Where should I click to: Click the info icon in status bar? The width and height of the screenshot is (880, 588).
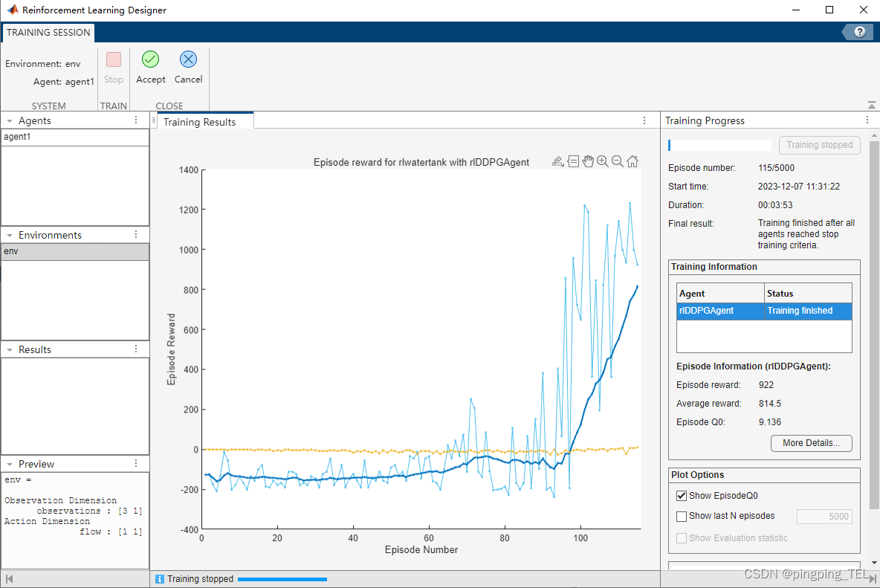[159, 579]
